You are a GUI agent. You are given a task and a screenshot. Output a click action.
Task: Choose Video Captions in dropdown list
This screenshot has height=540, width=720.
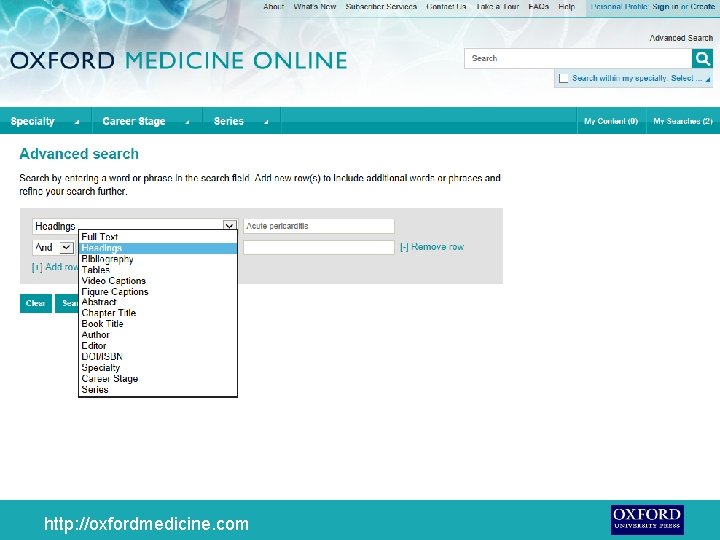coord(158,281)
